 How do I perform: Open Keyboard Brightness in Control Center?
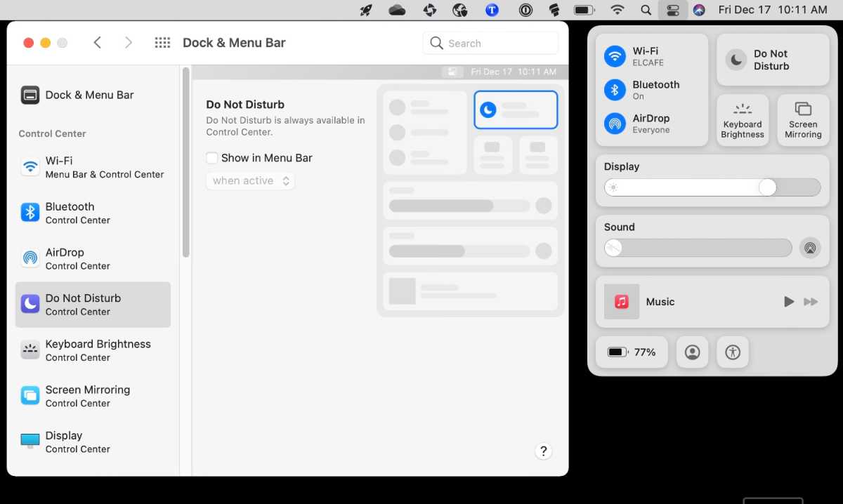click(743, 120)
